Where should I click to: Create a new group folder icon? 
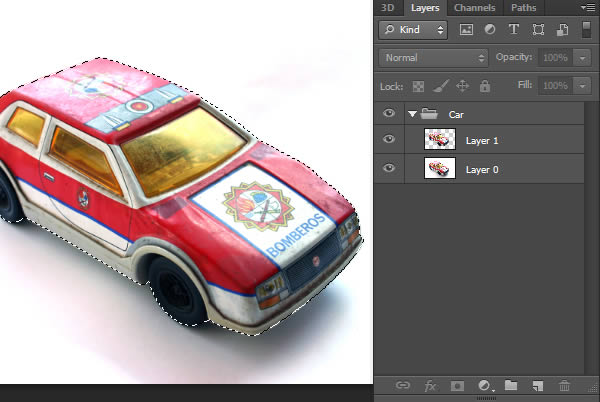click(511, 385)
